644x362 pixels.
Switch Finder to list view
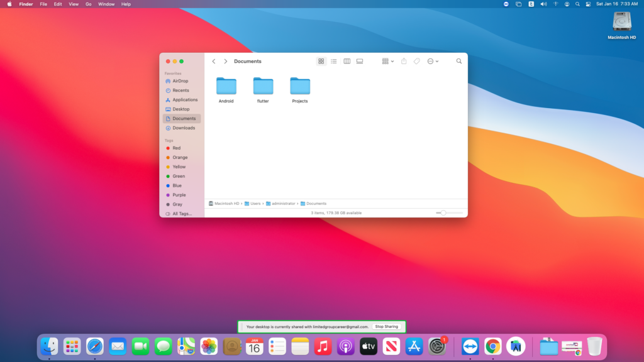tap(334, 61)
